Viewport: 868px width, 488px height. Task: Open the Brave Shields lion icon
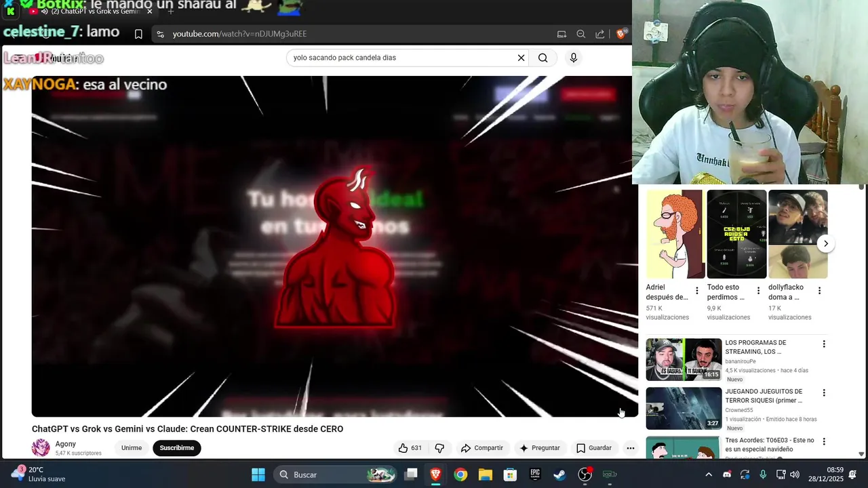point(622,34)
